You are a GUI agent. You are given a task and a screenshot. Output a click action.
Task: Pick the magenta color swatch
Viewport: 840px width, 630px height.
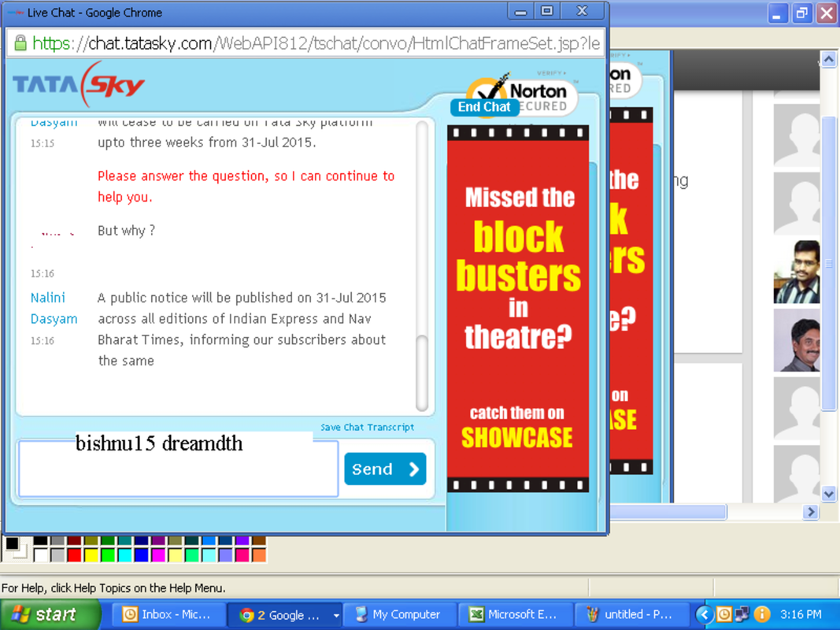pos(158,555)
